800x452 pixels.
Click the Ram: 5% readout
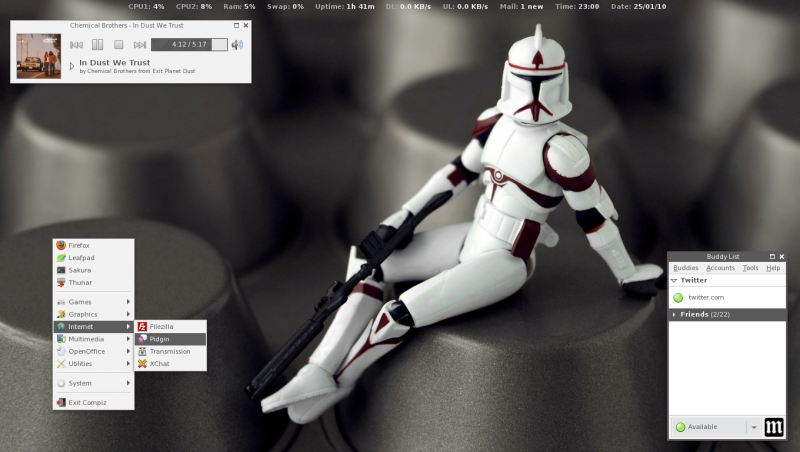pyautogui.click(x=239, y=7)
